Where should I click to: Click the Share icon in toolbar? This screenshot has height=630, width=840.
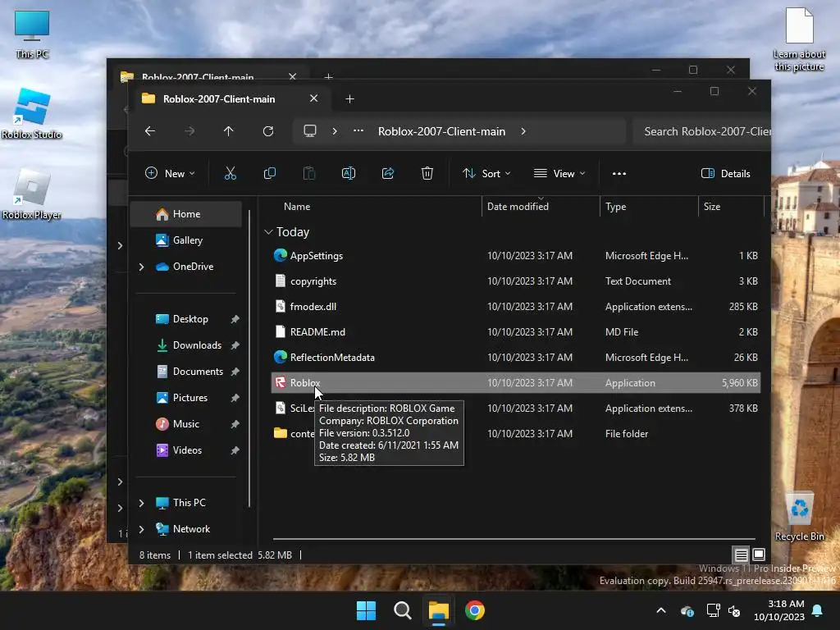(x=388, y=173)
